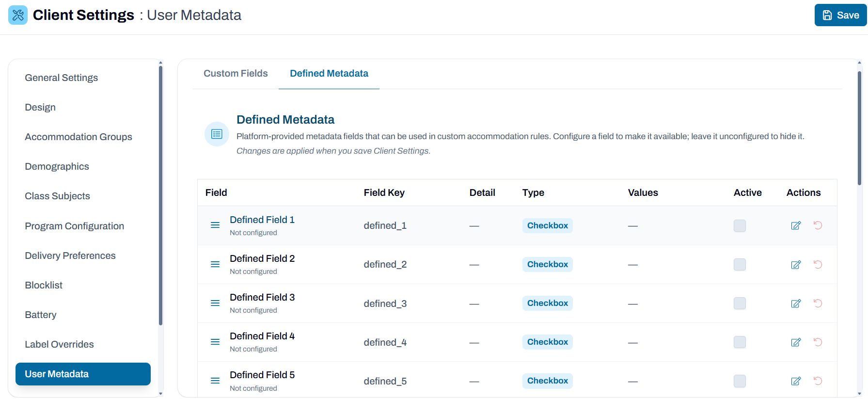Open General Settings in the sidebar
This screenshot has height=399, width=868.
pos(62,78)
